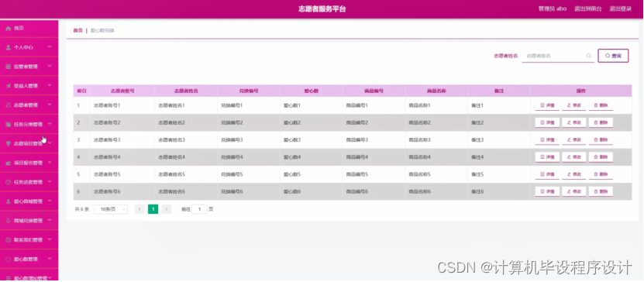This screenshot has height=282, width=644.
Task: Click 退出到前台 in the top bar
Action: (588, 9)
